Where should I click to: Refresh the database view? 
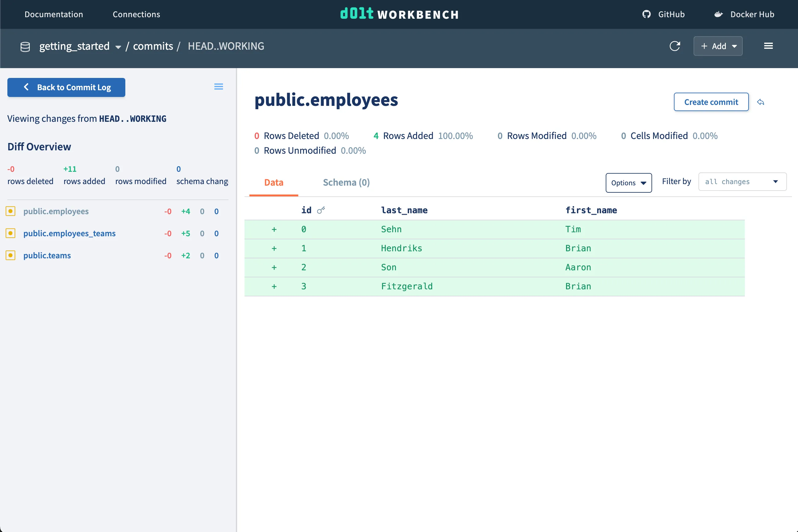675,46
